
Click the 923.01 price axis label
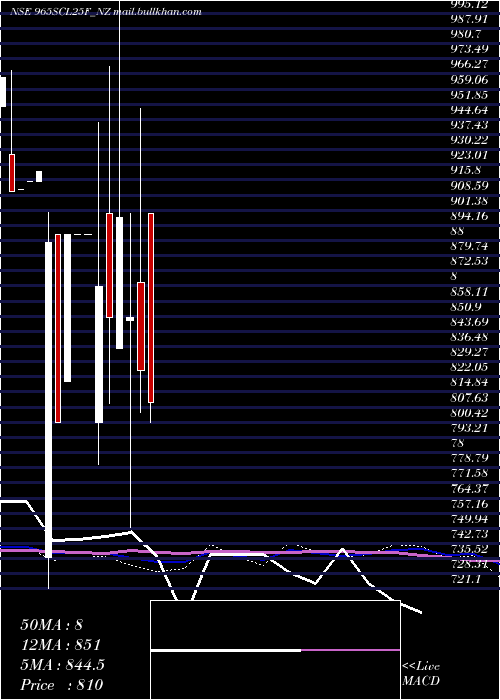pyautogui.click(x=469, y=155)
